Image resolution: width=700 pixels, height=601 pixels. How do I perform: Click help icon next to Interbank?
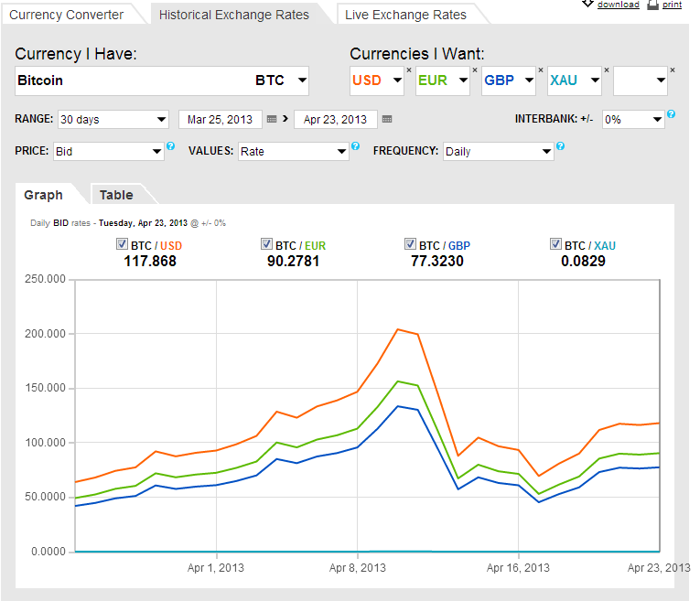coord(672,114)
